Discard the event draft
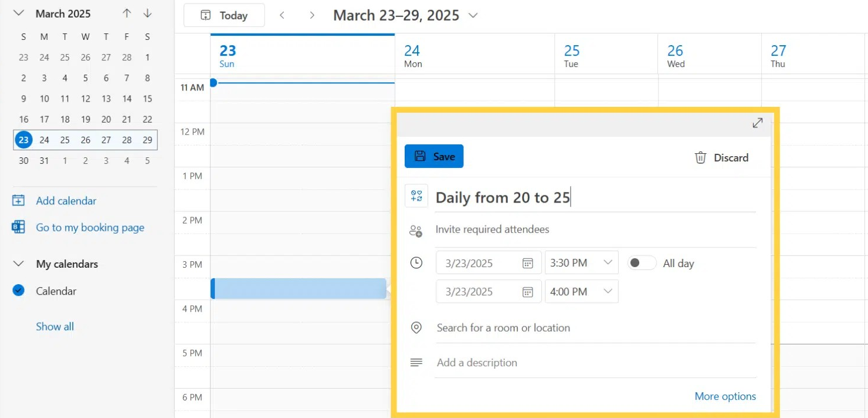Screen dimensions: 868x418 721,157
